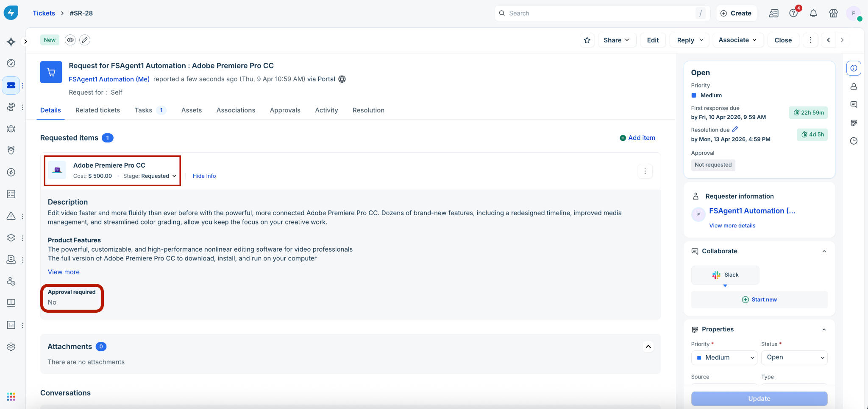Go to previous ticket arrow
This screenshot has width=868, height=409.
[x=829, y=40]
